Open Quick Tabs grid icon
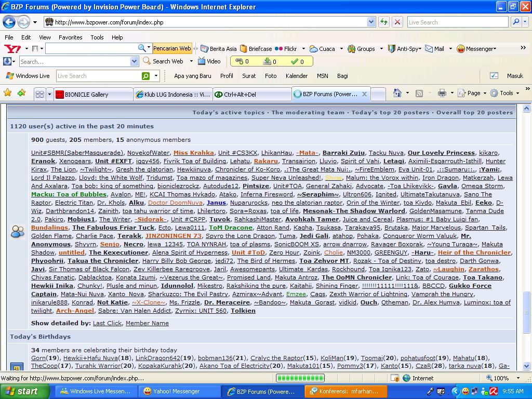Image resolution: width=532 pixels, height=399 pixels. coord(39,95)
